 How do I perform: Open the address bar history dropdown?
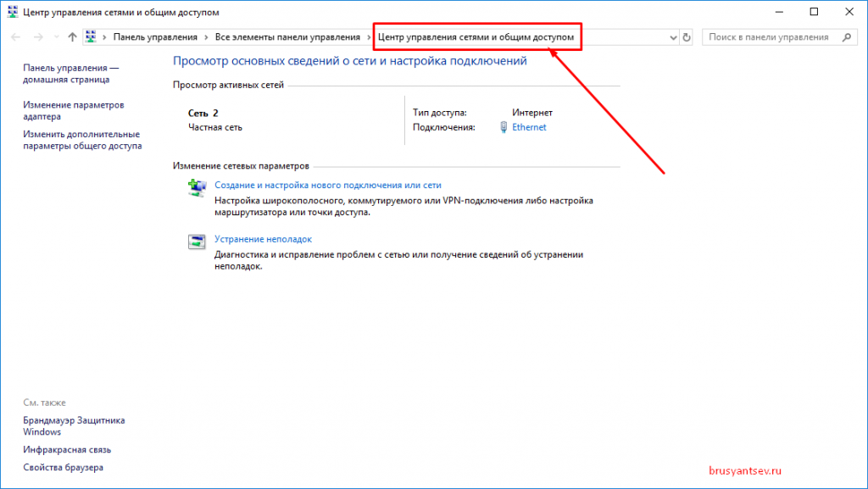(673, 37)
